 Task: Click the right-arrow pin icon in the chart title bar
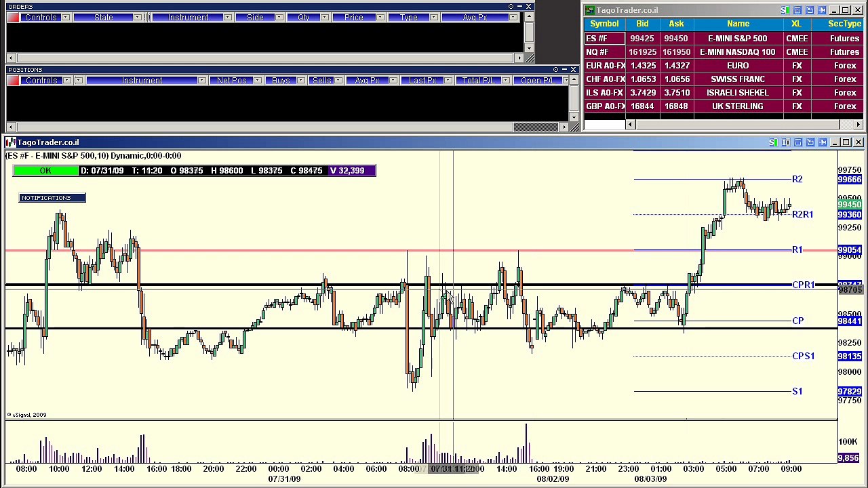(x=823, y=142)
